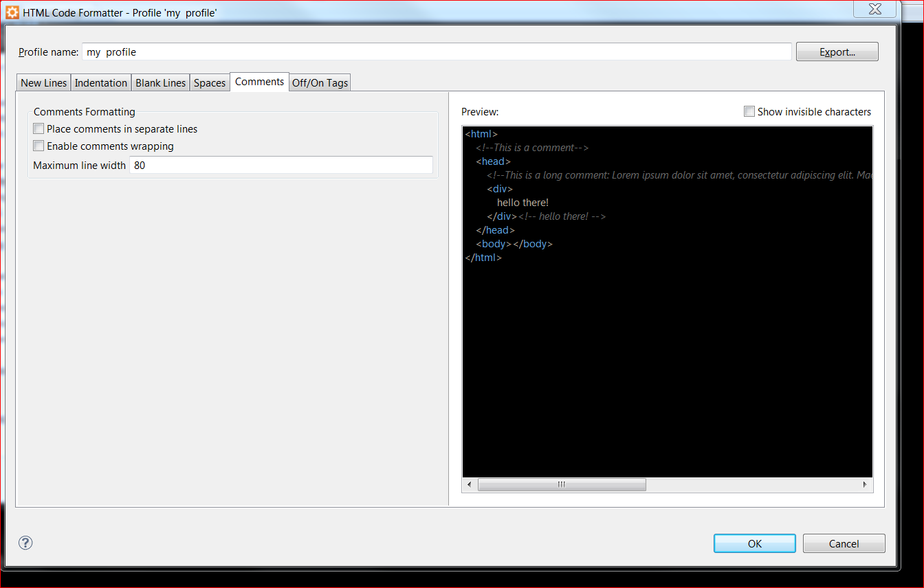The height and width of the screenshot is (588, 924).
Task: Click the '<!--This is a comment-->' preview line
Action: [532, 148]
